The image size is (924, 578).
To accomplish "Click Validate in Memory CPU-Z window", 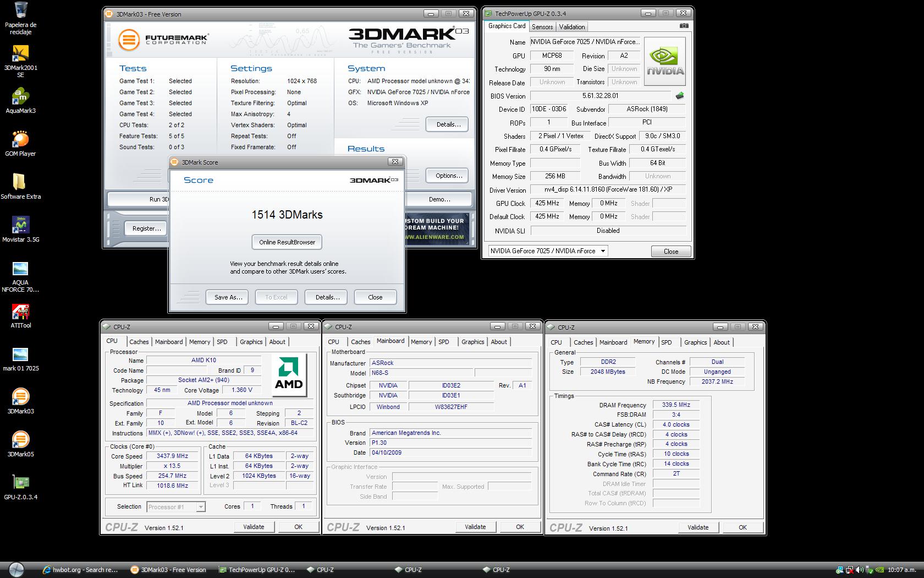I will point(698,527).
